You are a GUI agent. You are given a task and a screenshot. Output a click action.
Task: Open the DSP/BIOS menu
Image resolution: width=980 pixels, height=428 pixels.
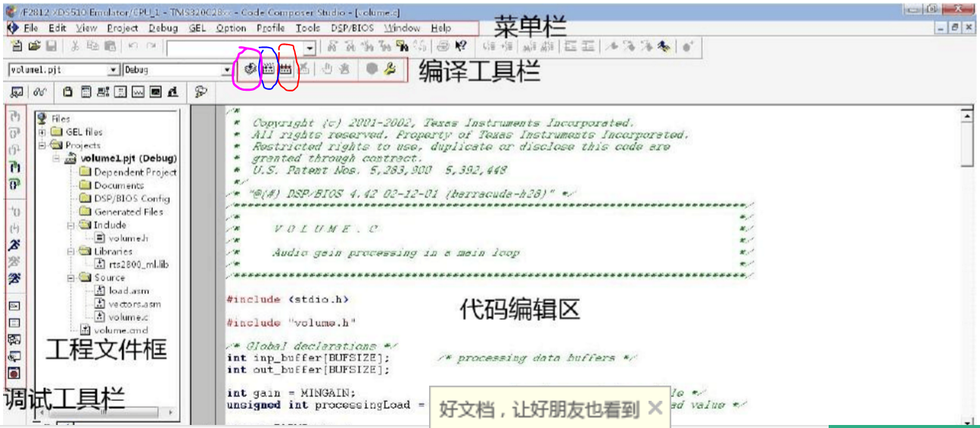tap(353, 28)
